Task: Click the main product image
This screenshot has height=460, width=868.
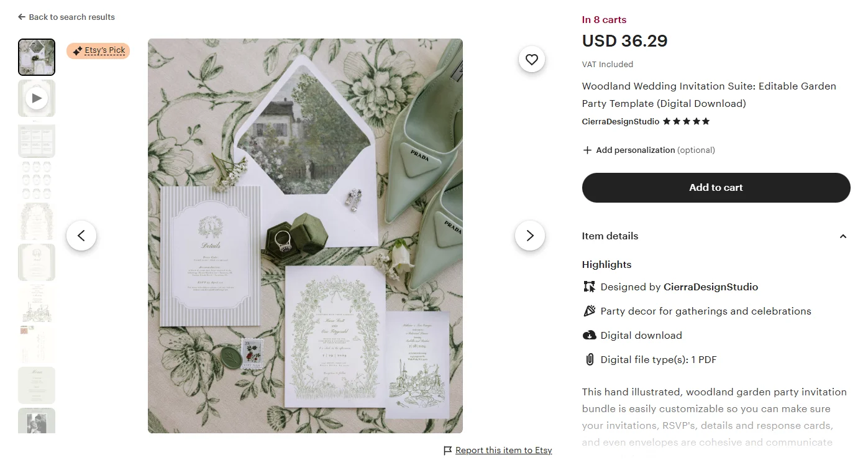Action: pos(305,236)
